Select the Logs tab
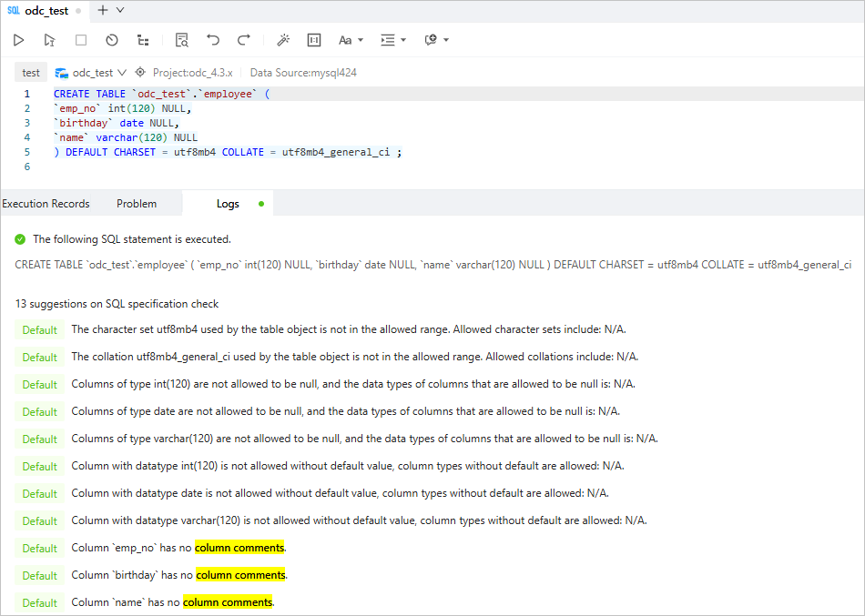Screen dimensions: 865x616 [228, 204]
